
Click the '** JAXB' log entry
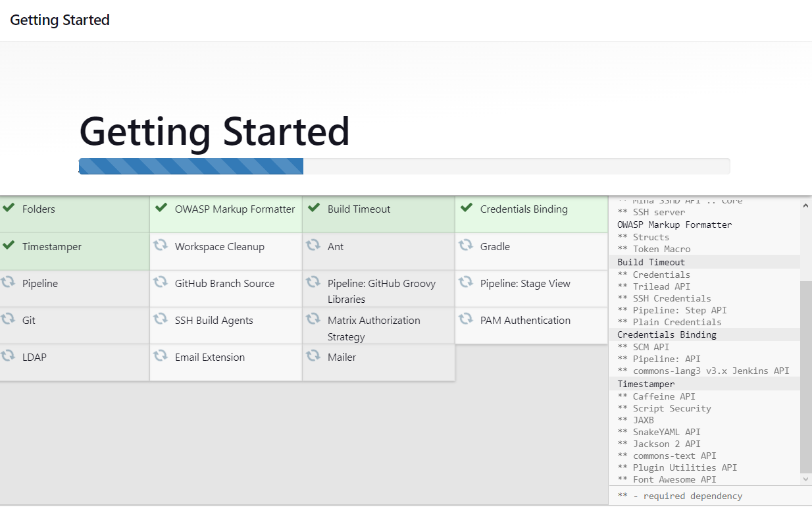pyautogui.click(x=636, y=420)
